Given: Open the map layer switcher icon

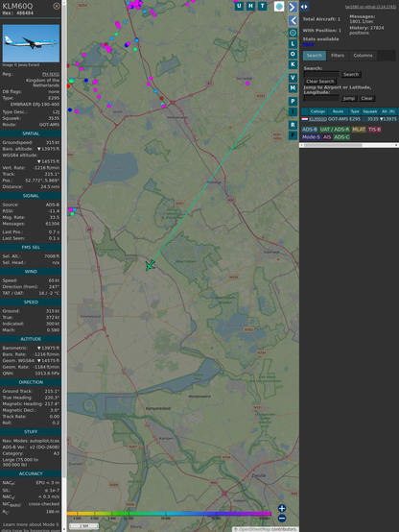Looking at the screenshot, I should (279, 6).
